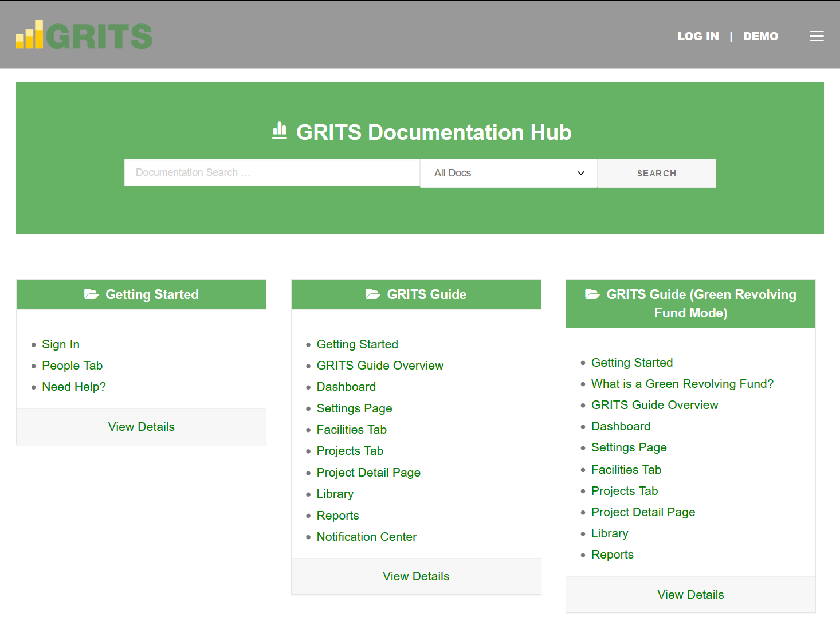Screen dimensions: 840x617
Task: Open Project Detail Page in Green Revolving Fund list
Action: pos(643,512)
